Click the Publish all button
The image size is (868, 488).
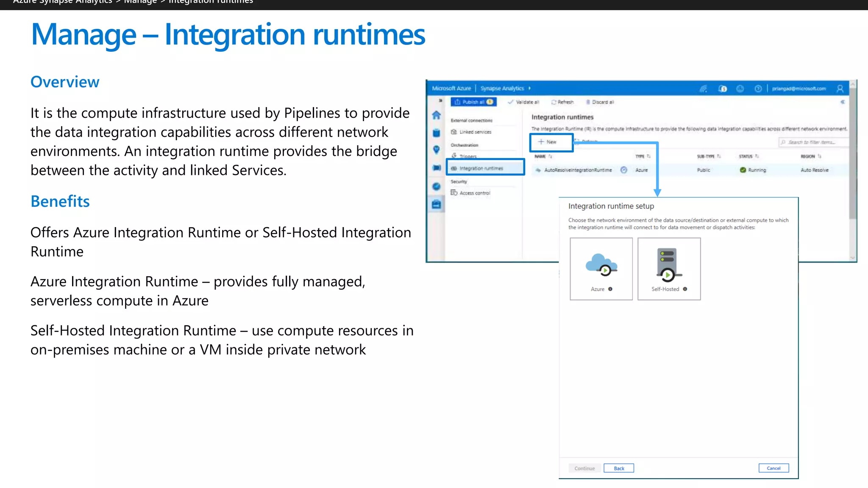point(473,102)
